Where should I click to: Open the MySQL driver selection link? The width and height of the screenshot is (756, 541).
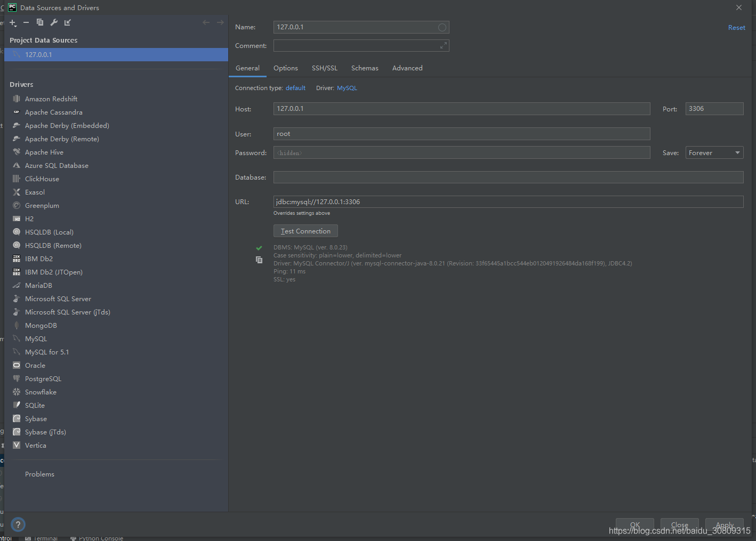pos(347,88)
